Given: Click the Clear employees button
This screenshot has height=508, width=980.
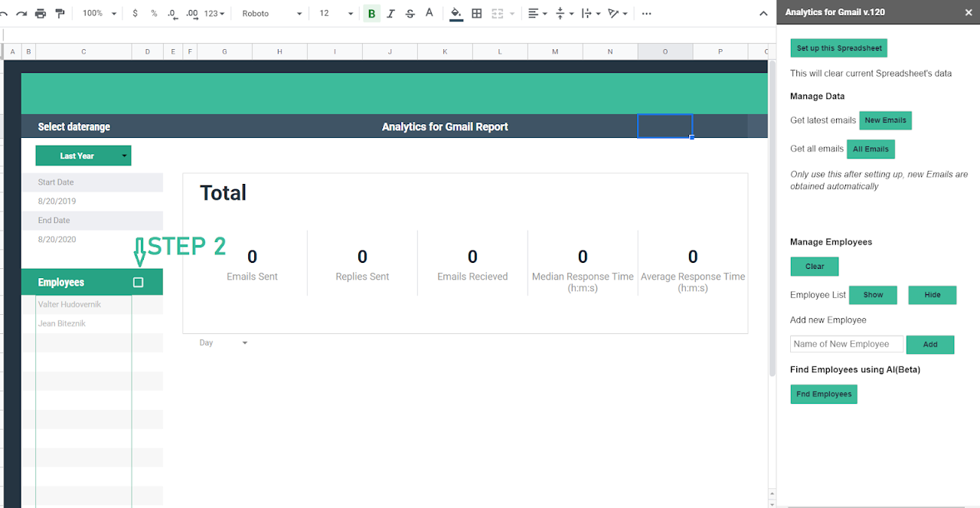Looking at the screenshot, I should tap(815, 267).
